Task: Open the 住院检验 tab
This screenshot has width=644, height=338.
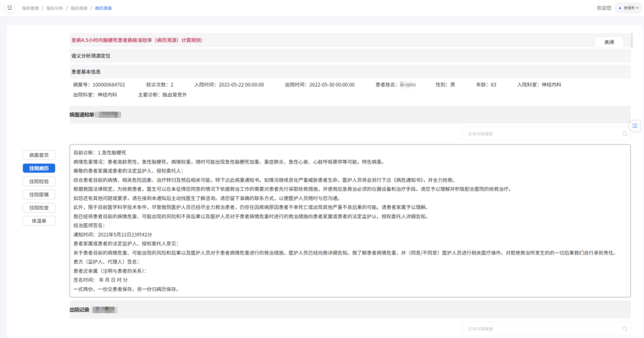Action: coord(39,182)
